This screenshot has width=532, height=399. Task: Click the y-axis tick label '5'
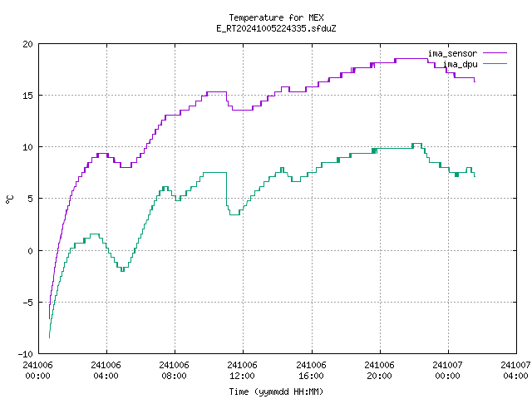pos(30,199)
